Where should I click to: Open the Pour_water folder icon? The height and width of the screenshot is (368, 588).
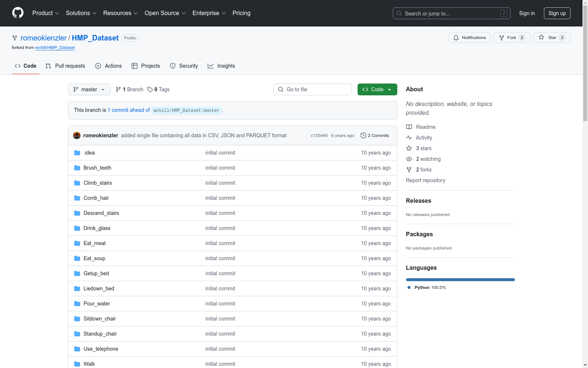click(x=77, y=304)
